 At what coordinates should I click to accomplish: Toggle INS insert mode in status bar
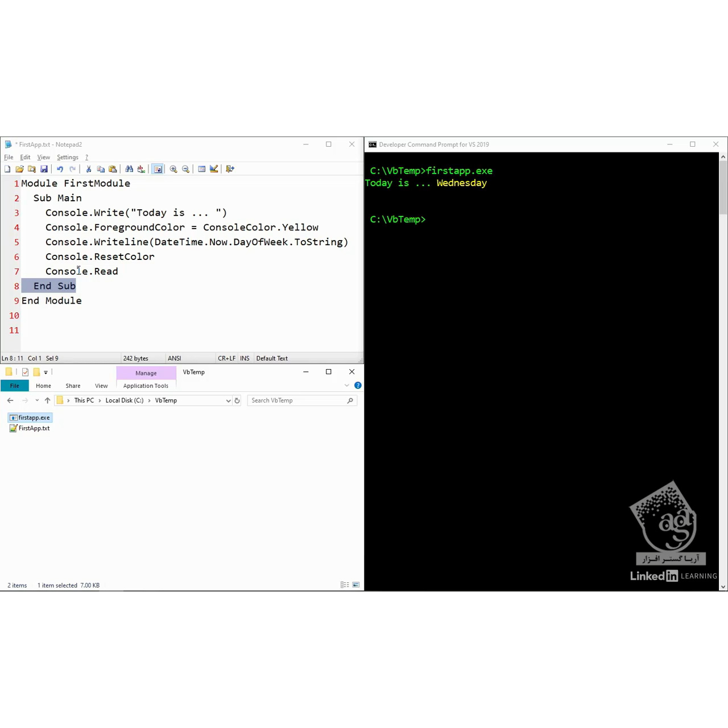[245, 358]
